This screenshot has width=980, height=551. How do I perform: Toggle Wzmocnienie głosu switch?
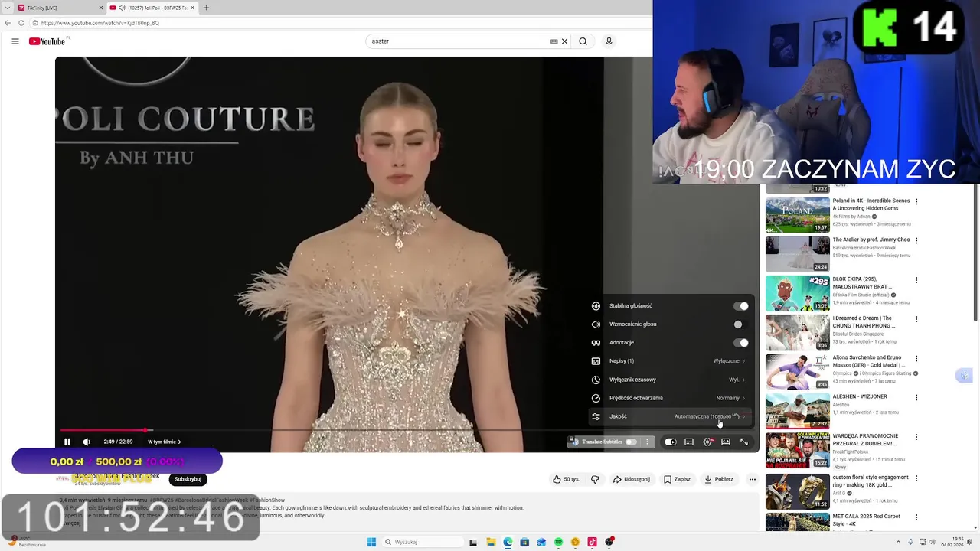740,324
